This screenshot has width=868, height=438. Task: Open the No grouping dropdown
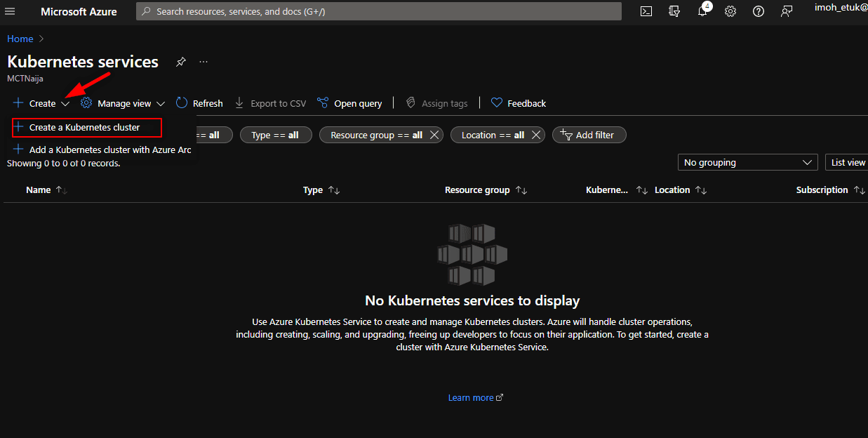[748, 162]
